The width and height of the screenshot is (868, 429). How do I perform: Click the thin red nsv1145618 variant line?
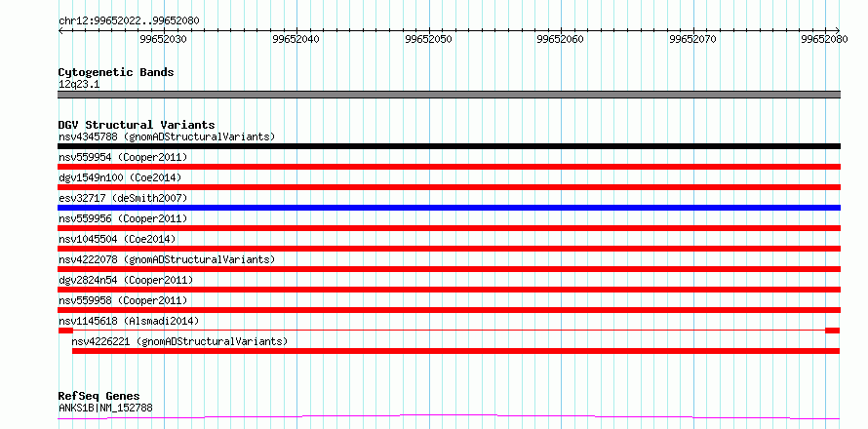[449, 331]
